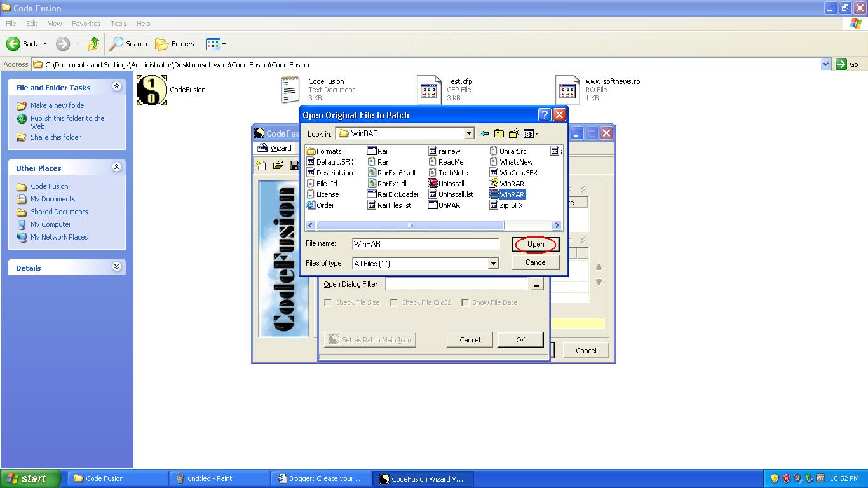Click the Go button beside address bar
The width and height of the screenshot is (868, 488).
(848, 64)
